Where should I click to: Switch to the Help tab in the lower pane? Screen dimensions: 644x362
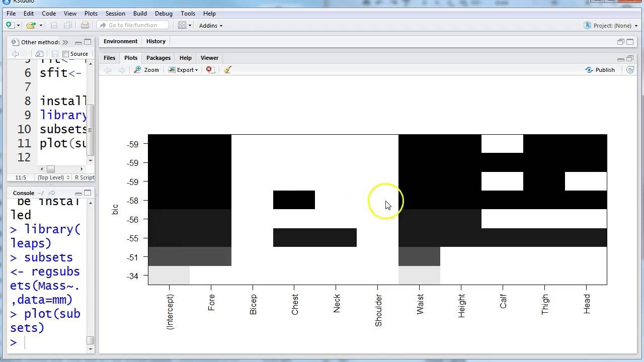coord(185,58)
